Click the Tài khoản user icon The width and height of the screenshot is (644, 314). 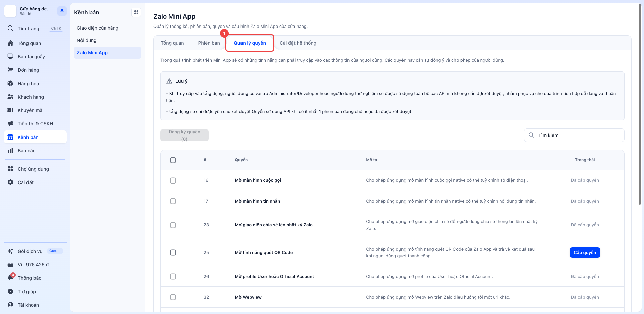[10, 305]
